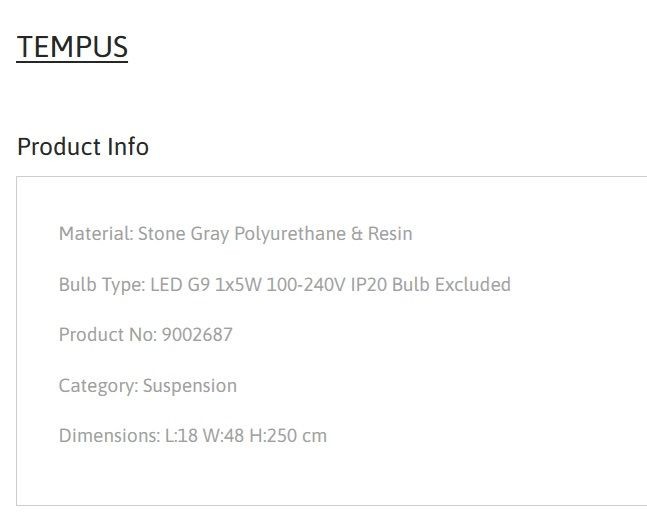Click the Product Info heading
Screen dimensions: 647x526
pos(83,147)
